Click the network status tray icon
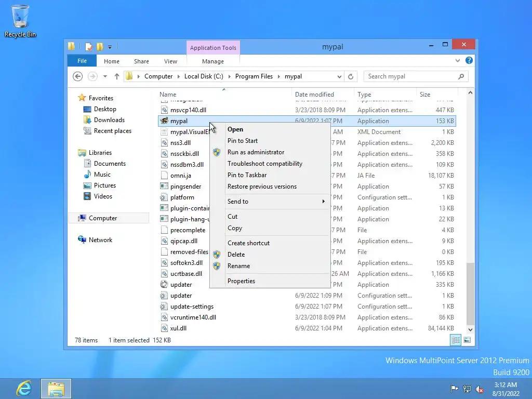Viewport: 532px width, 399px height. (x=467, y=389)
